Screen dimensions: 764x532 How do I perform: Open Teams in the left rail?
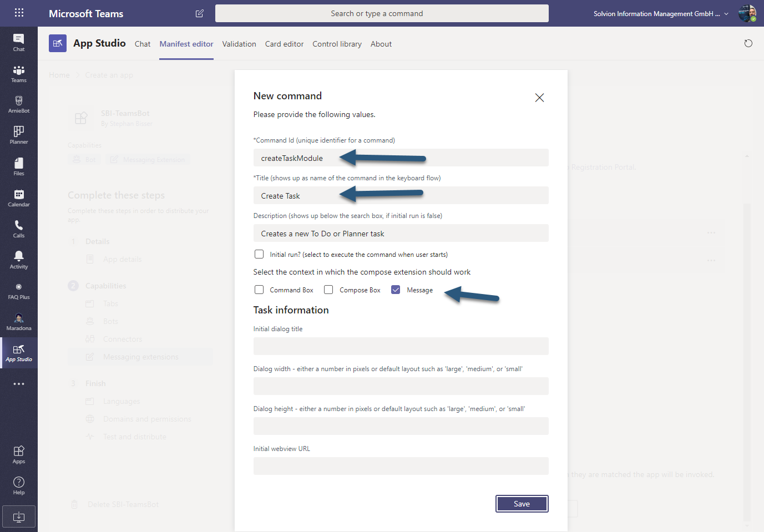tap(19, 74)
